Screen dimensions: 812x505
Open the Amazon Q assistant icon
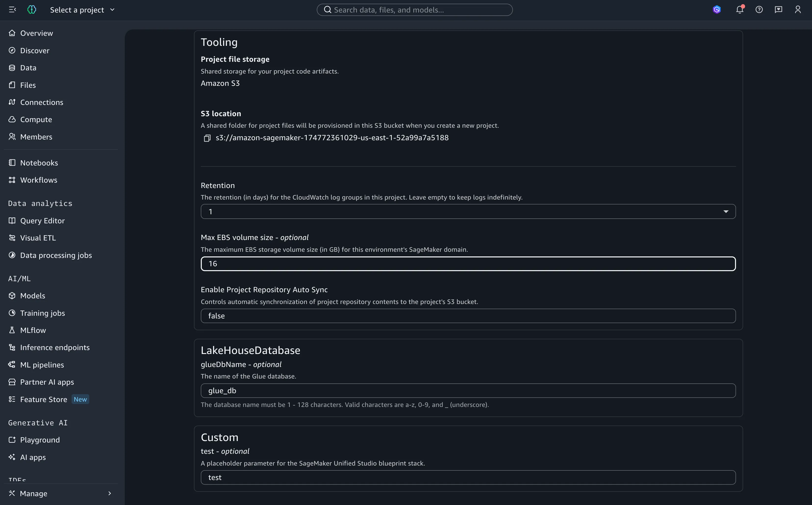pos(717,10)
